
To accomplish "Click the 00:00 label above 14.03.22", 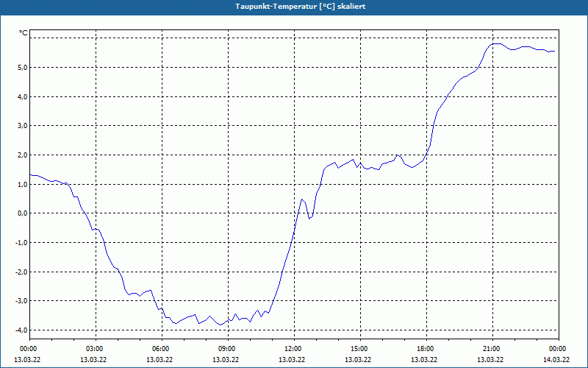I will 559,349.
